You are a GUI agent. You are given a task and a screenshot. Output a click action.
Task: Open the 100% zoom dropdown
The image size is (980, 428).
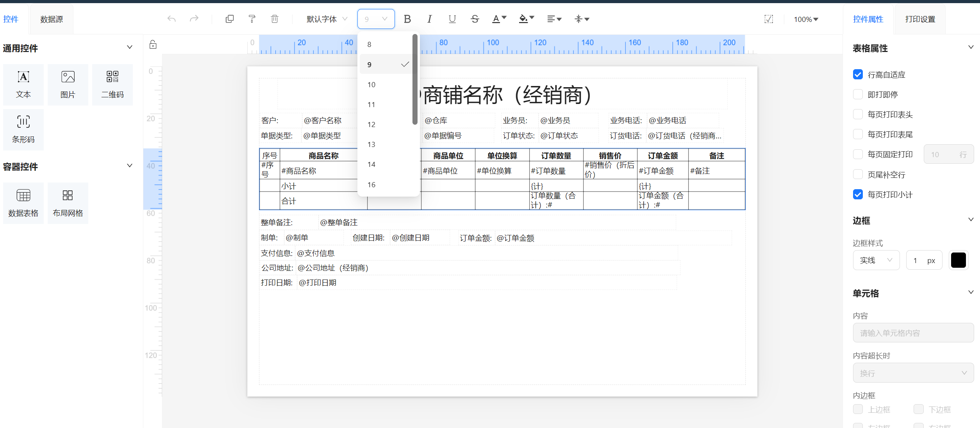tap(805, 19)
